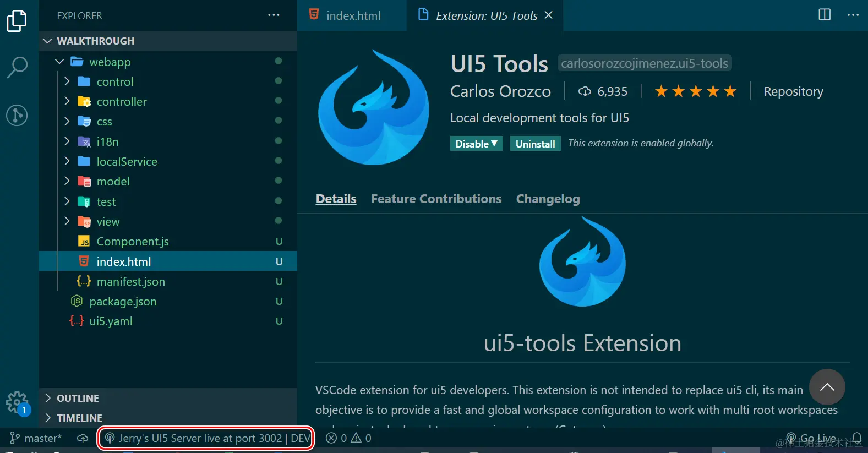Expand the OUTLINE section

[x=168, y=398]
